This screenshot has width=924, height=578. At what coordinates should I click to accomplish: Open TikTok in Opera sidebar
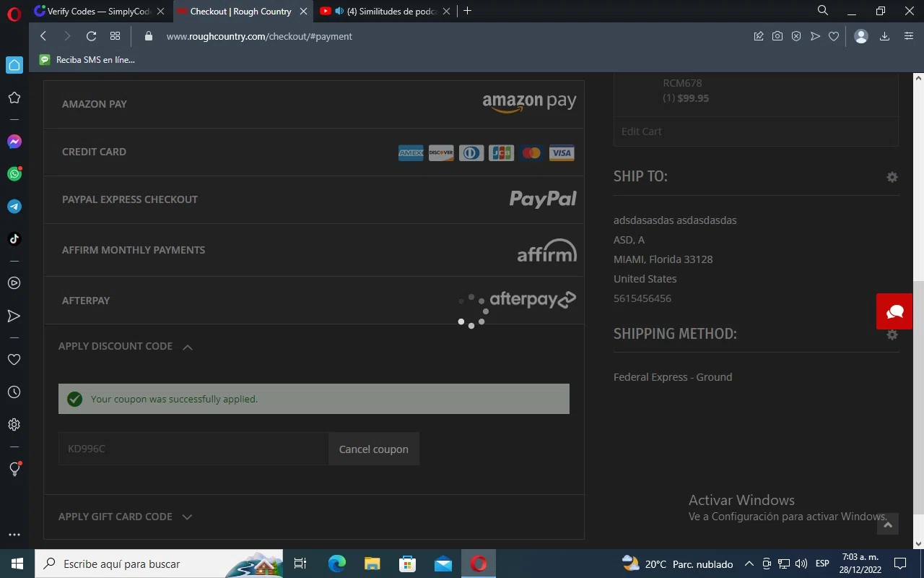[x=14, y=239]
